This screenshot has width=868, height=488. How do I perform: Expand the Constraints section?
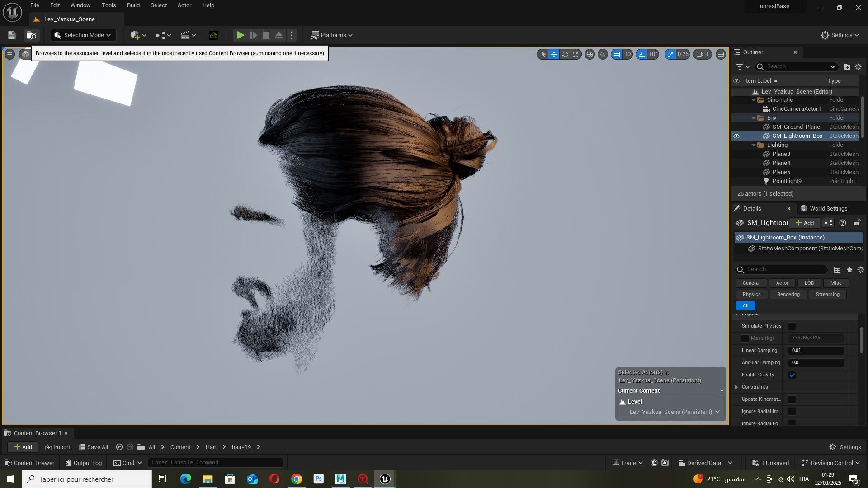737,387
